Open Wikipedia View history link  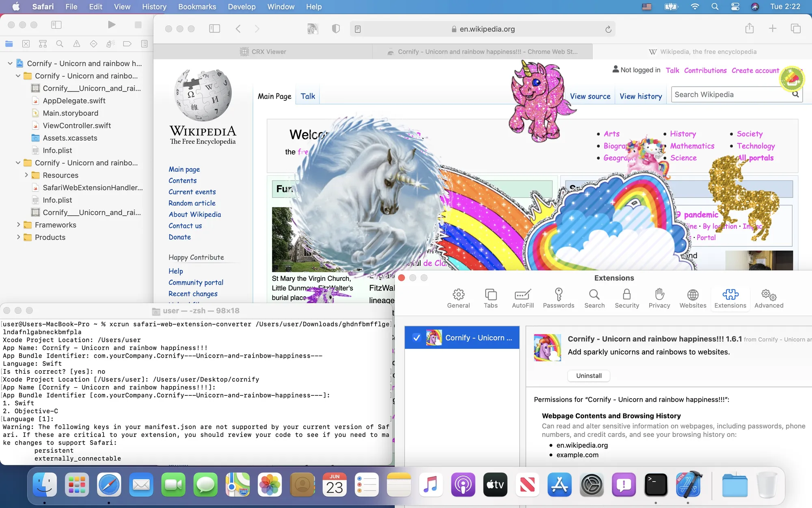pyautogui.click(x=641, y=96)
